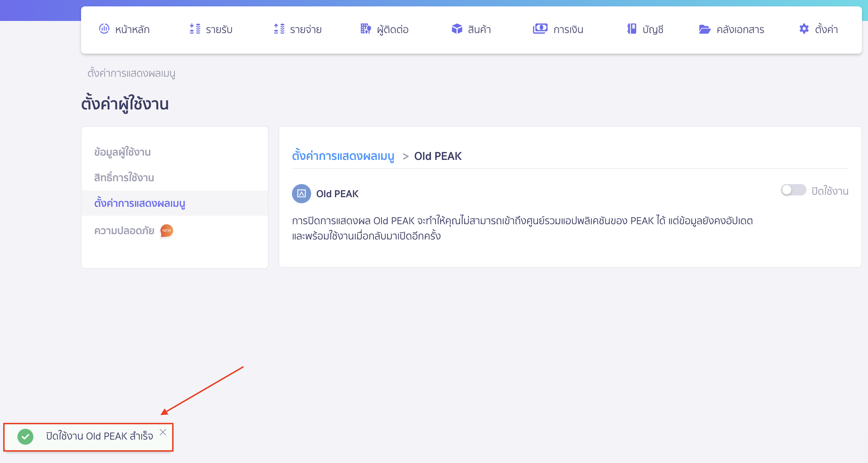This screenshot has width=868, height=463.
Task: Click the contacts ผู้ติดต่อ building icon
Action: tap(366, 29)
